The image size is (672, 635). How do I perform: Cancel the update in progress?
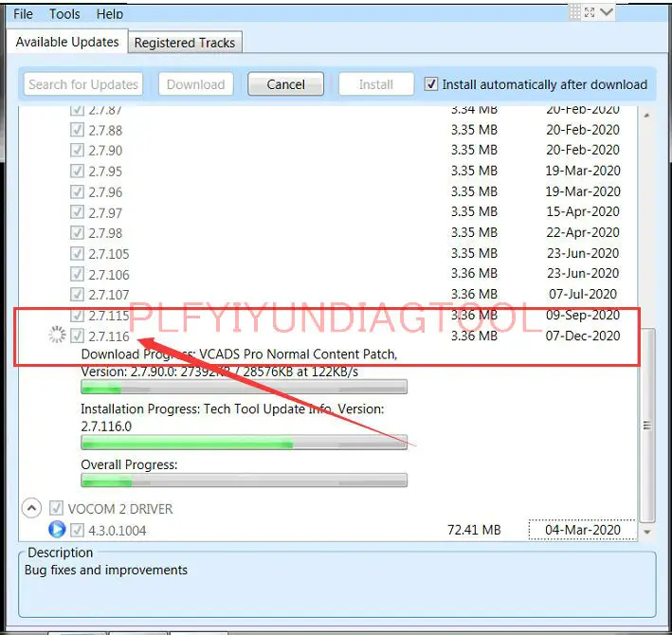tap(286, 84)
